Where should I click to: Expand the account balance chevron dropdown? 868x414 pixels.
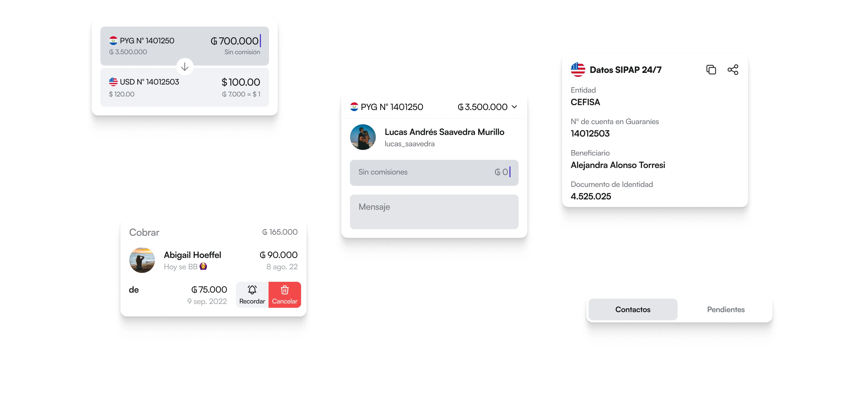pos(514,107)
